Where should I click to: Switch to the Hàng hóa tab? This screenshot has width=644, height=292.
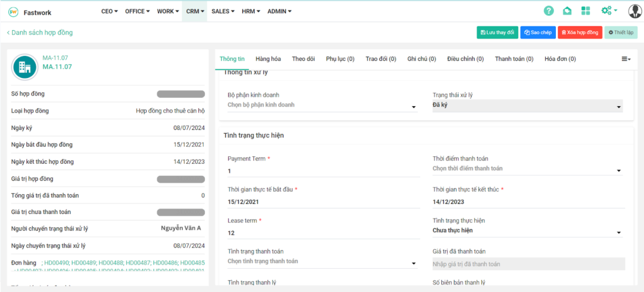(268, 59)
